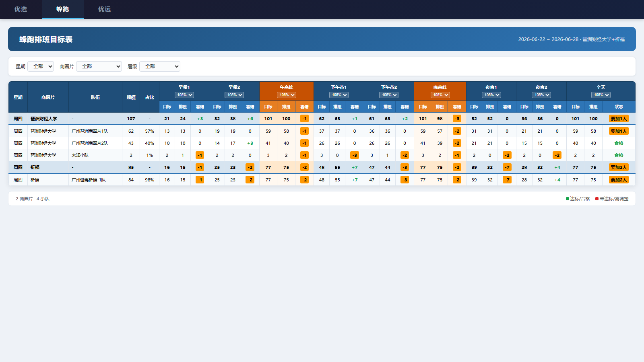This screenshot has height=362, width=644.
Task: Click the 全天 header title
Action: [x=601, y=87]
